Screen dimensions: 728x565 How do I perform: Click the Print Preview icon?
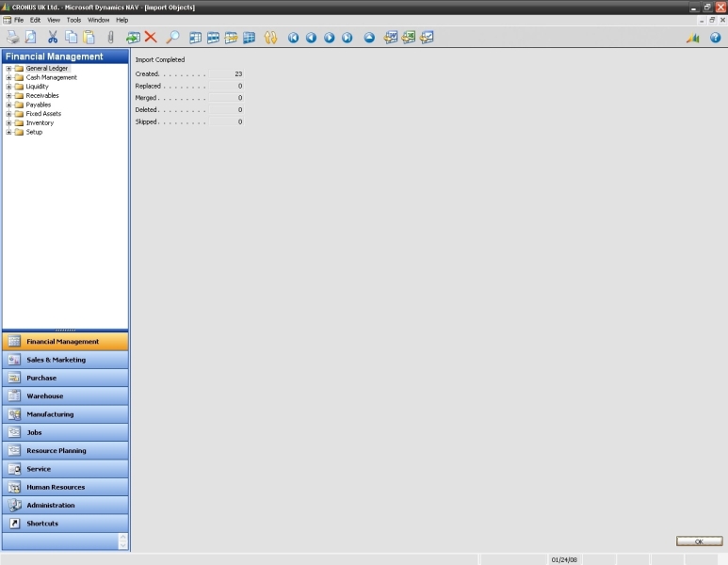coord(31,38)
